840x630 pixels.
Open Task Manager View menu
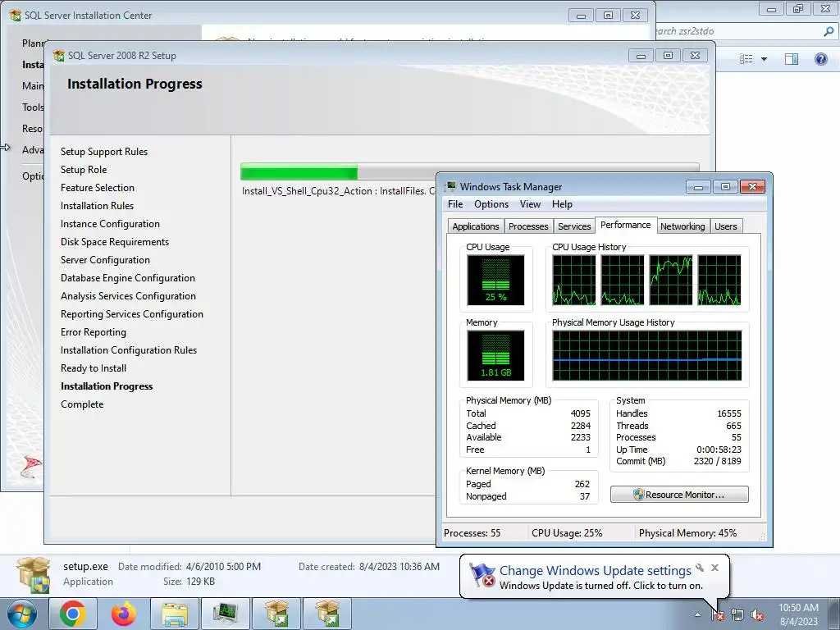point(530,204)
